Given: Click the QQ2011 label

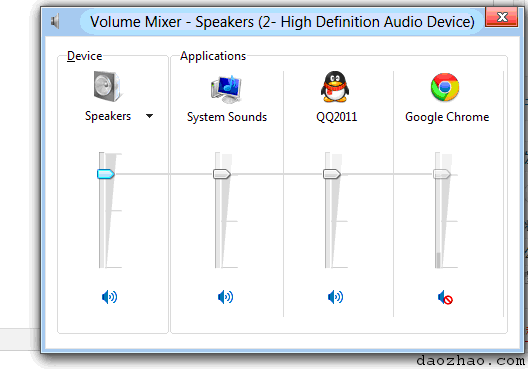Looking at the screenshot, I should tap(336, 117).
